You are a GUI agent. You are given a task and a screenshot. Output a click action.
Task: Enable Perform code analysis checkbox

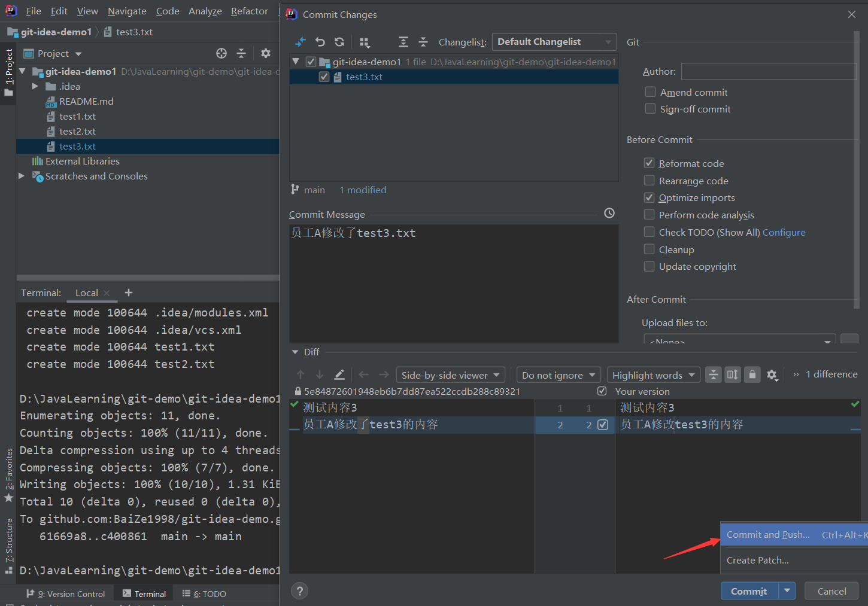point(649,215)
